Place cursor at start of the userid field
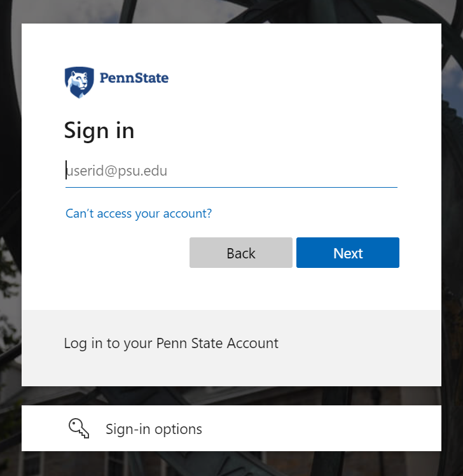 (x=67, y=171)
